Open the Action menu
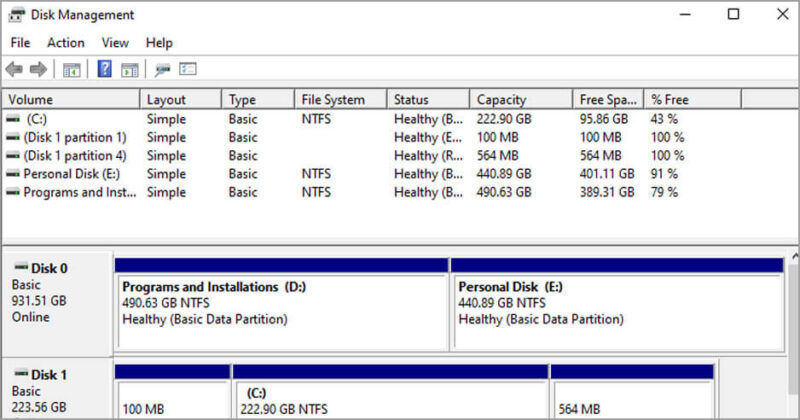The image size is (800, 420). click(x=66, y=43)
